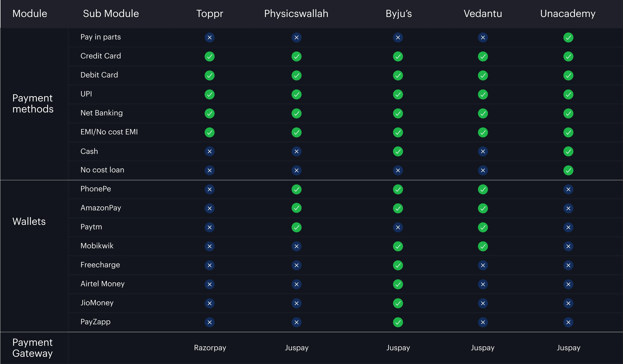Click the Juspay value under Vedantu
This screenshot has height=364, width=623.
[x=483, y=348]
